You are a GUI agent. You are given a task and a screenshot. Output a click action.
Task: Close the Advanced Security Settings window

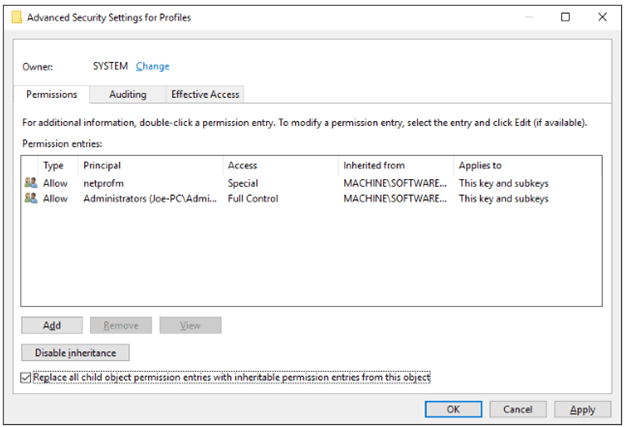[603, 17]
